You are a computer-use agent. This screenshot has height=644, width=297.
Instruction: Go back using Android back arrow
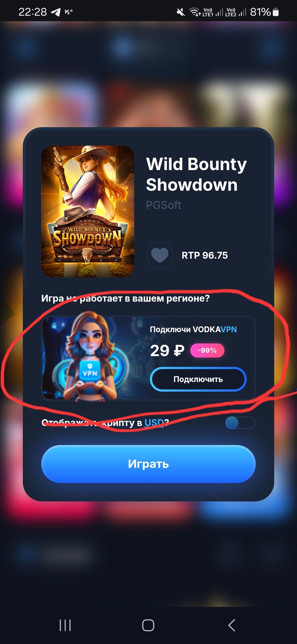pos(232,625)
